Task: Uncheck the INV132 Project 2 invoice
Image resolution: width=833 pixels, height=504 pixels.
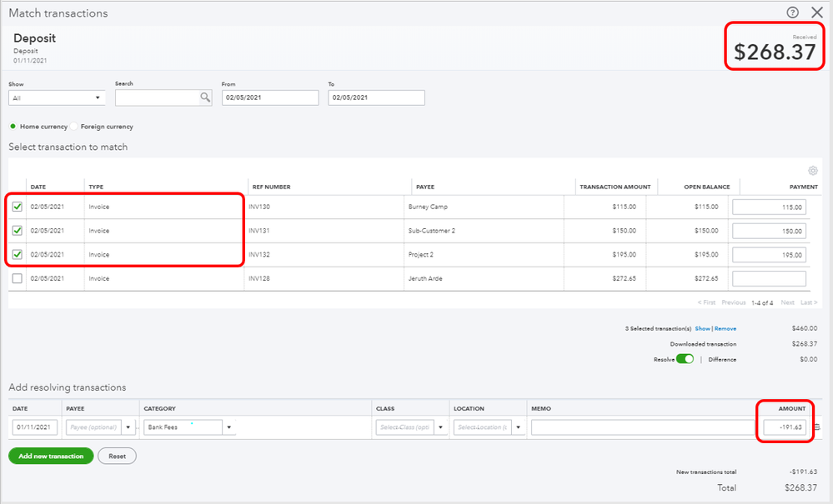Action: click(17, 254)
